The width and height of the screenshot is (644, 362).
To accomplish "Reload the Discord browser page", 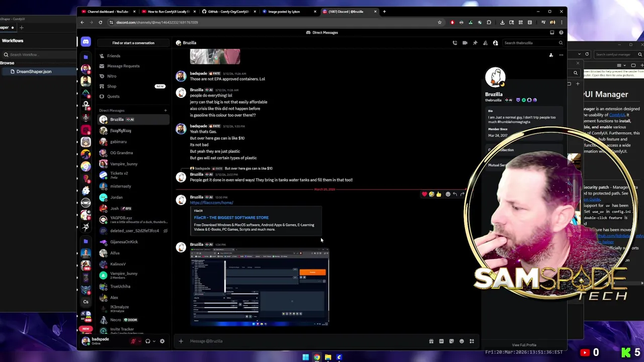I will [x=100, y=22].
